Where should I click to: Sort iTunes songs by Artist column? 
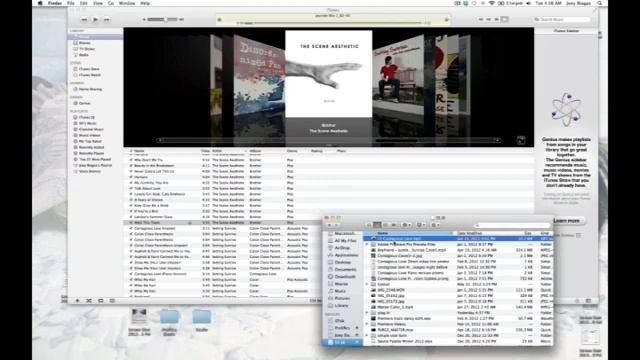[x=217, y=151]
